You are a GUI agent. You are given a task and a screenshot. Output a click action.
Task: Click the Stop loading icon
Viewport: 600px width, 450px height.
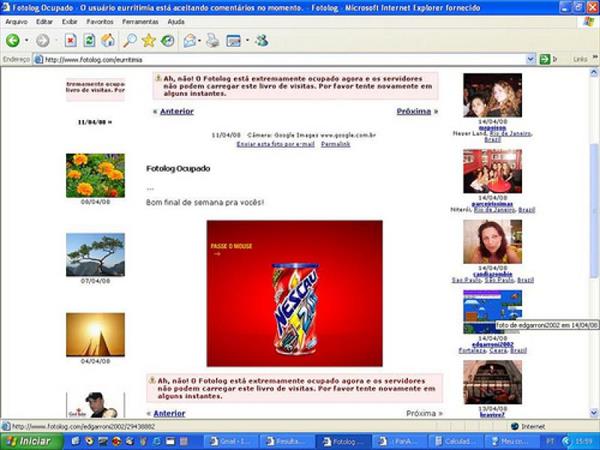pyautogui.click(x=70, y=41)
